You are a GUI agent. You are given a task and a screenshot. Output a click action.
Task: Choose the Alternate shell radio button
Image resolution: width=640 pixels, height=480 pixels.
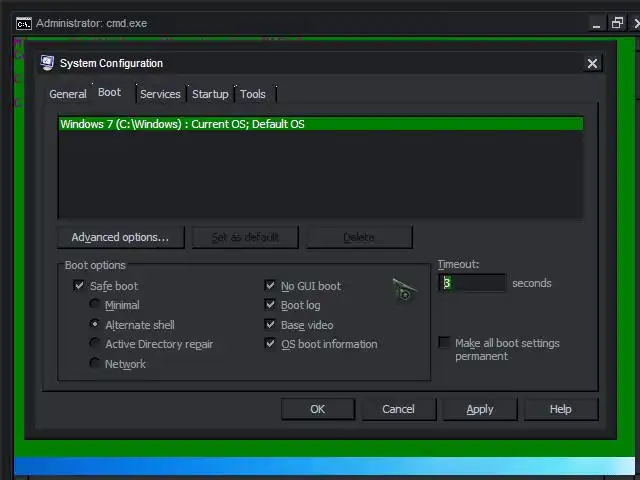[95, 324]
